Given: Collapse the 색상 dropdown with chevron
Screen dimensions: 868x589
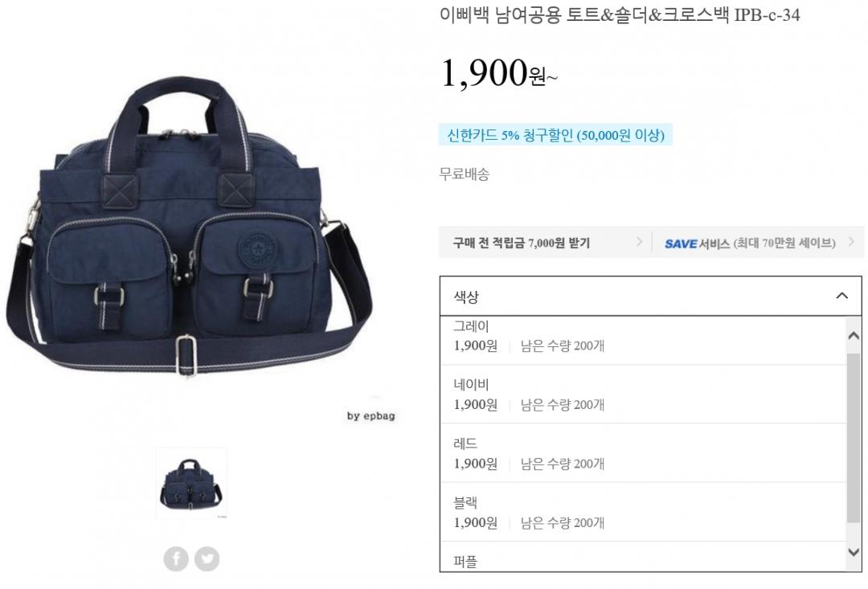Looking at the screenshot, I should click(841, 296).
